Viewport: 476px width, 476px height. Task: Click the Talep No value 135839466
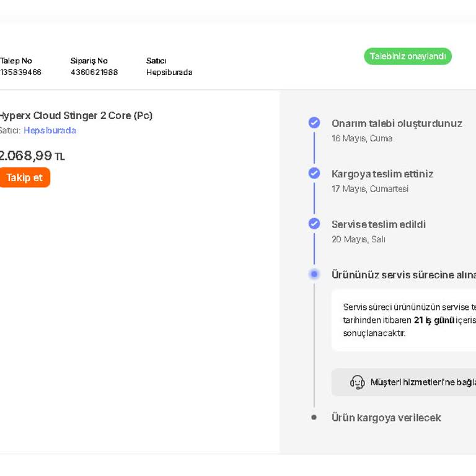click(x=20, y=73)
